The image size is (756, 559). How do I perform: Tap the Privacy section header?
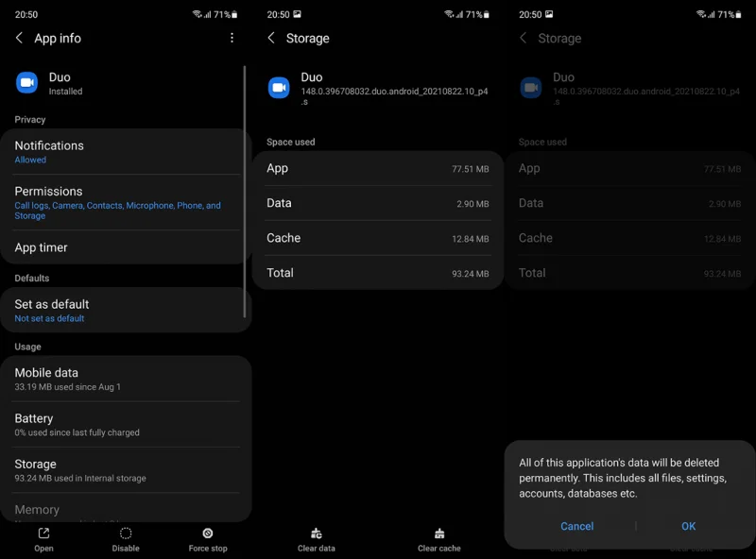coord(30,120)
